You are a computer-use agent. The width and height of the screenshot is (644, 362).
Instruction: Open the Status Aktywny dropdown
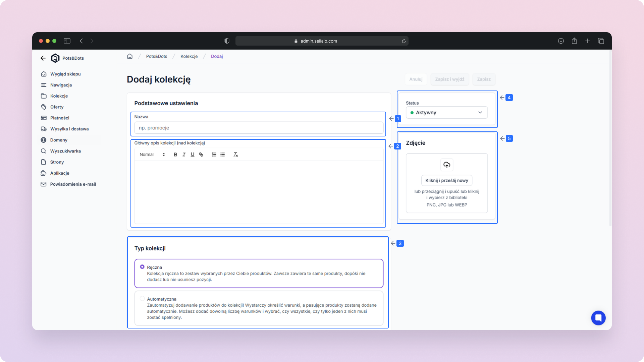point(446,113)
